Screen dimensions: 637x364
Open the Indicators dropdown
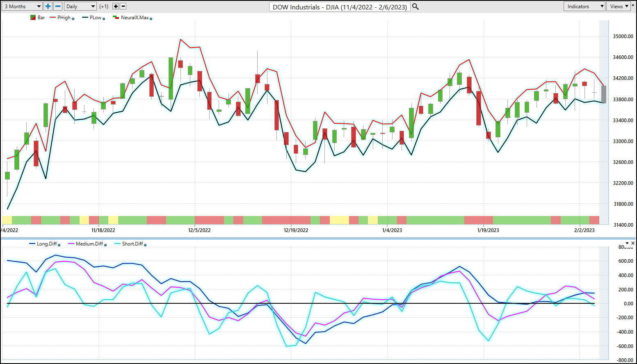(584, 6)
